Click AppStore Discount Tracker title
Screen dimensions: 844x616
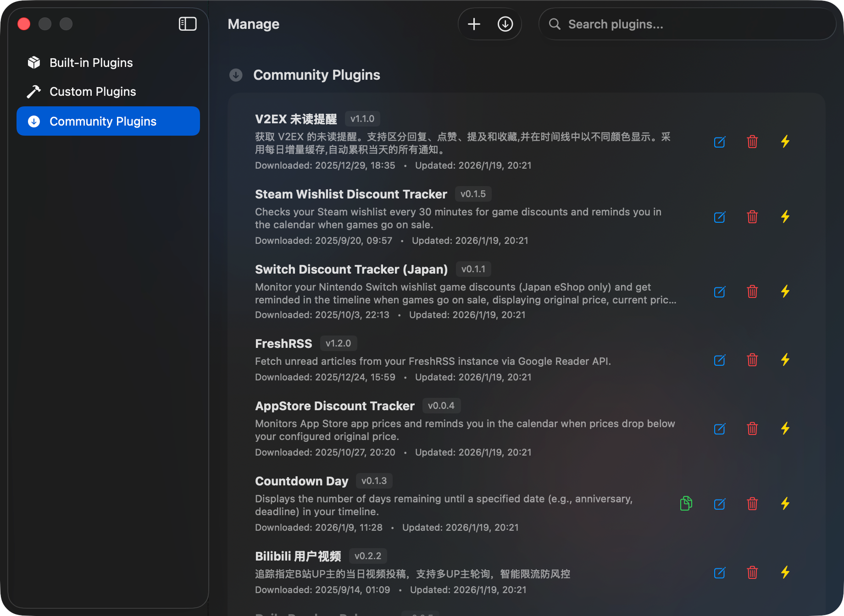(335, 406)
